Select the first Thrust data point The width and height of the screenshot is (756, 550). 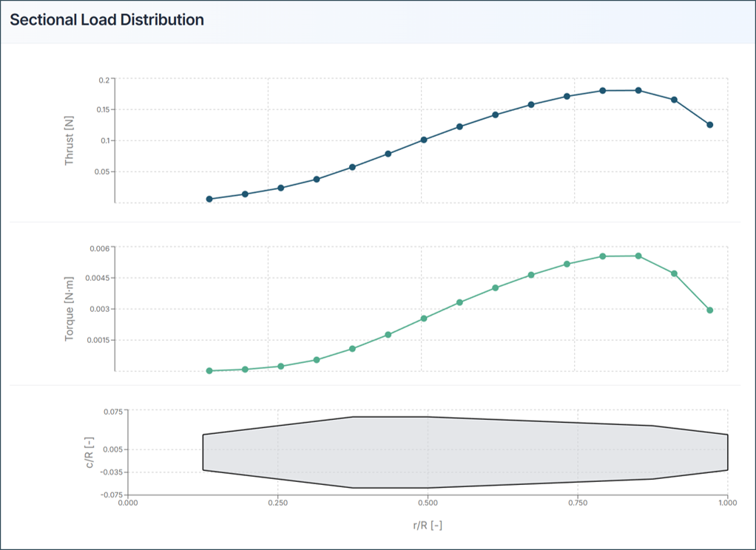tap(209, 198)
